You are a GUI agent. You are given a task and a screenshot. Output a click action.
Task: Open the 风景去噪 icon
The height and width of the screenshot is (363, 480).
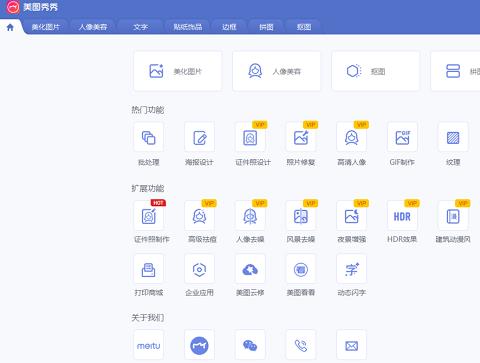301,216
